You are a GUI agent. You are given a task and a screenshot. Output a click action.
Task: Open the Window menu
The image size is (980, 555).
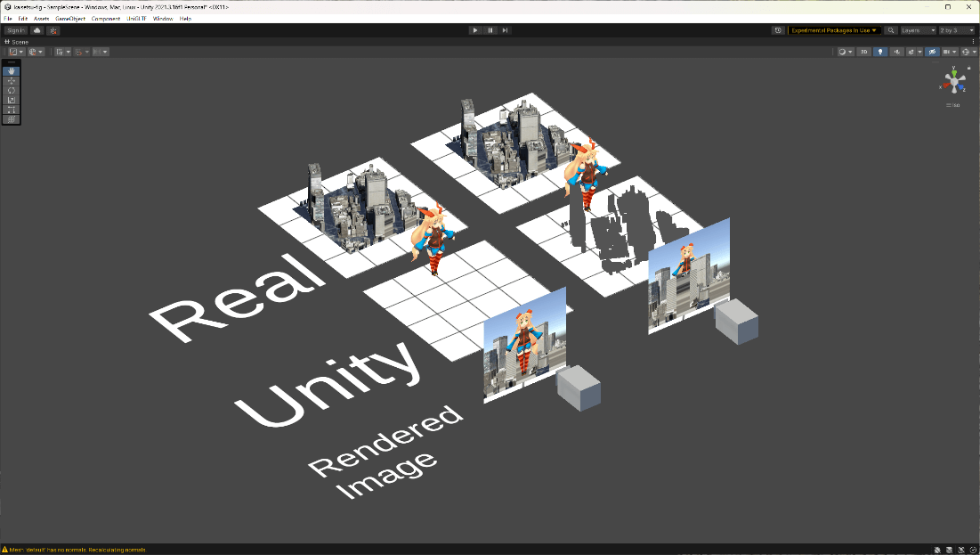point(163,19)
